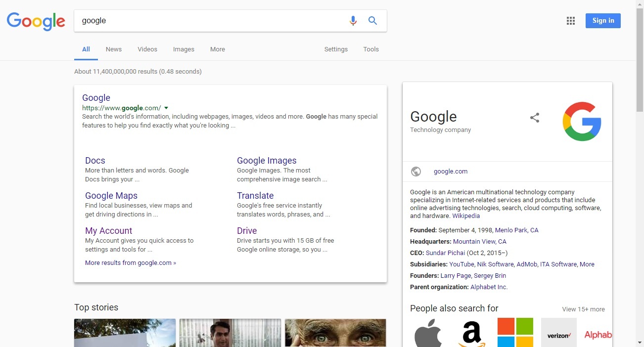
Task: Open the first Top stories thumbnail
Action: tap(125, 333)
